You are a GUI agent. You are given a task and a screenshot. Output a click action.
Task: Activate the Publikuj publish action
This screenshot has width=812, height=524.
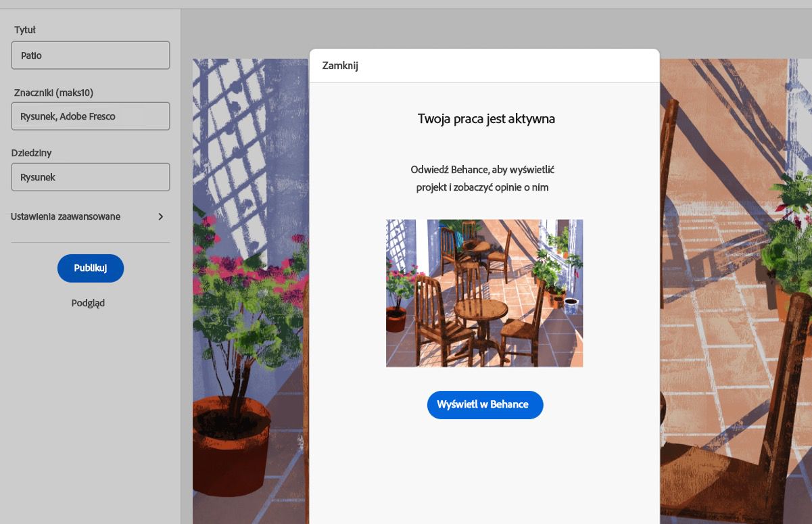[x=90, y=268]
